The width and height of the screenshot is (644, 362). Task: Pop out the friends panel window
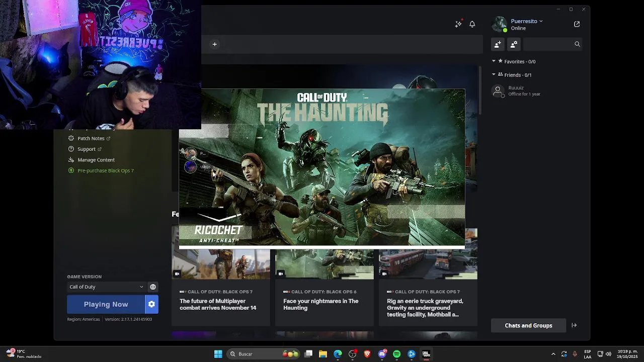(577, 24)
